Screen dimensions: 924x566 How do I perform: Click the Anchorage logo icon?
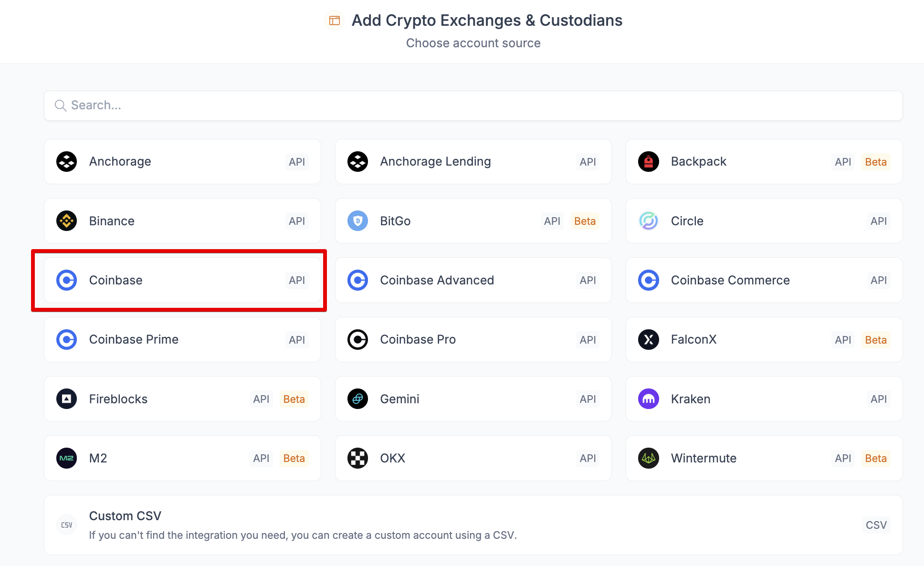67,162
